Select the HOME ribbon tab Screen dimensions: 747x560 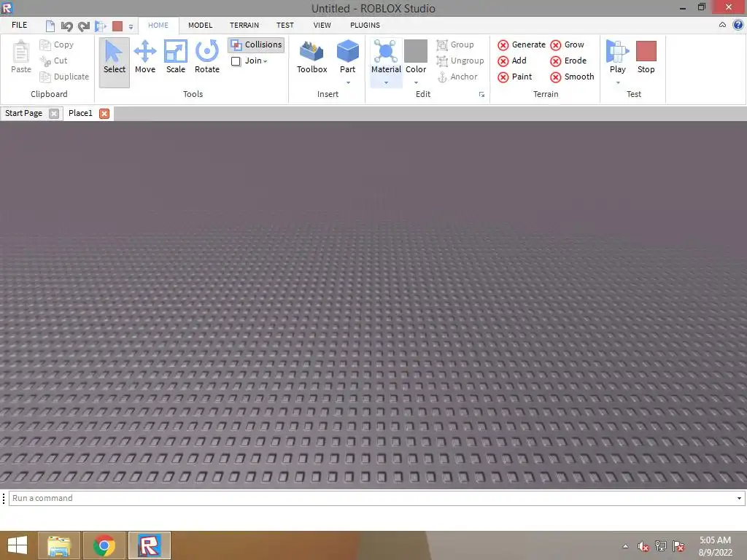pyautogui.click(x=158, y=26)
